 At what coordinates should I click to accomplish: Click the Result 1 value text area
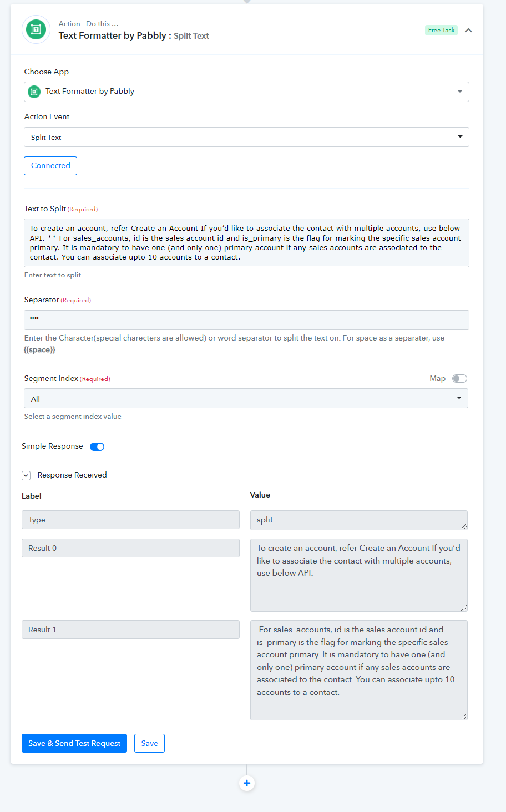(359, 670)
